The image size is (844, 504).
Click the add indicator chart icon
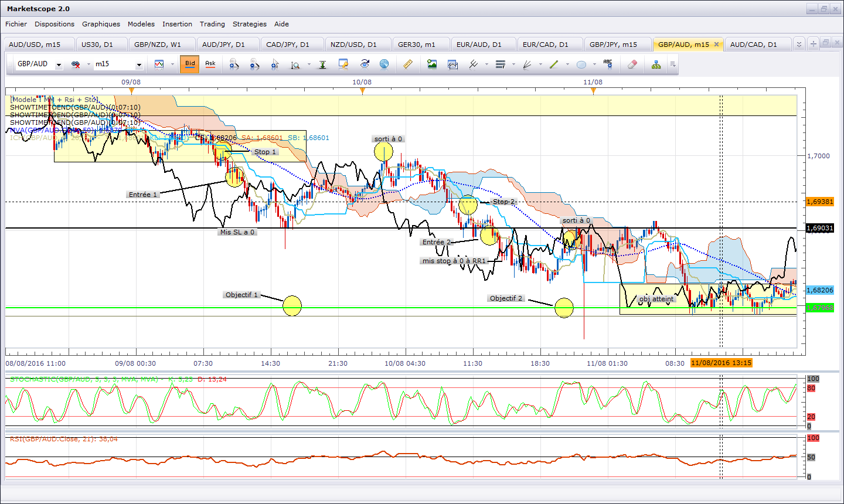(452, 64)
